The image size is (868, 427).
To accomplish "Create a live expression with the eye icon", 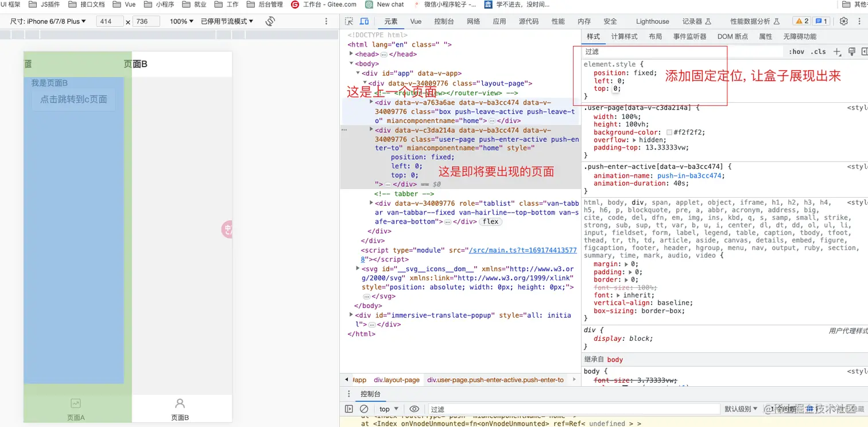I will coord(414,409).
